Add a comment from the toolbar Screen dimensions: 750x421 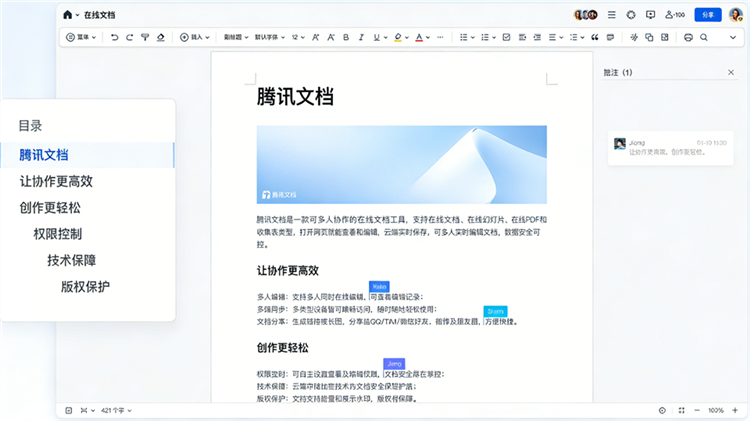pyautogui.click(x=610, y=37)
